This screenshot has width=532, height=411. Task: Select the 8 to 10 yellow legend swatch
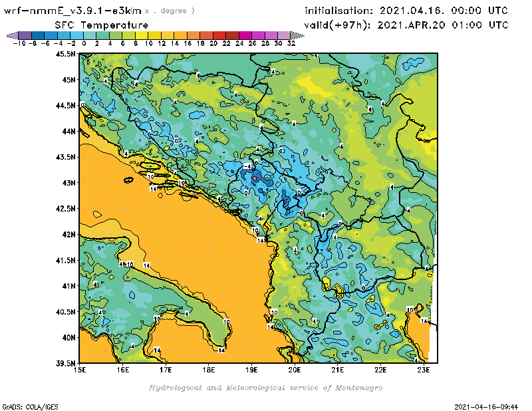tap(142, 35)
